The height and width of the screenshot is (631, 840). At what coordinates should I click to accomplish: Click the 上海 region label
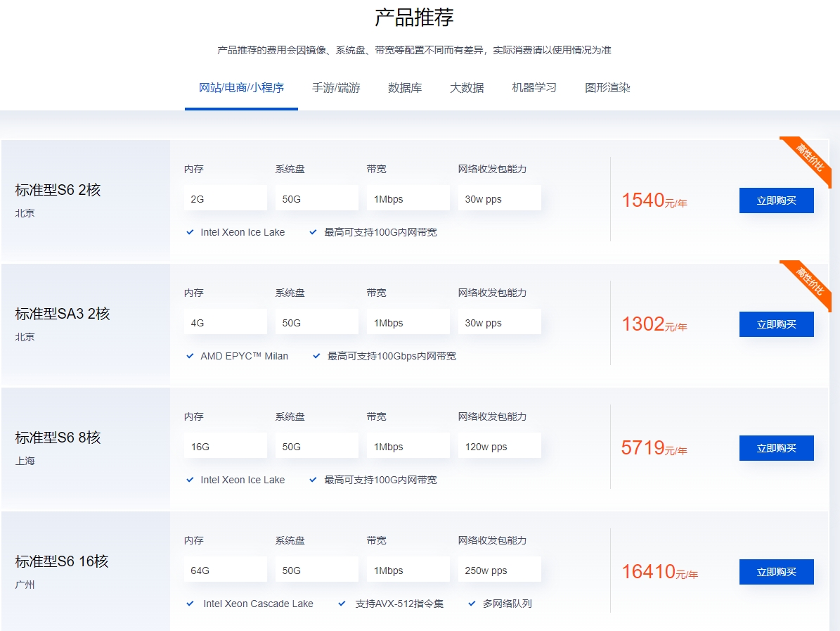[25, 461]
